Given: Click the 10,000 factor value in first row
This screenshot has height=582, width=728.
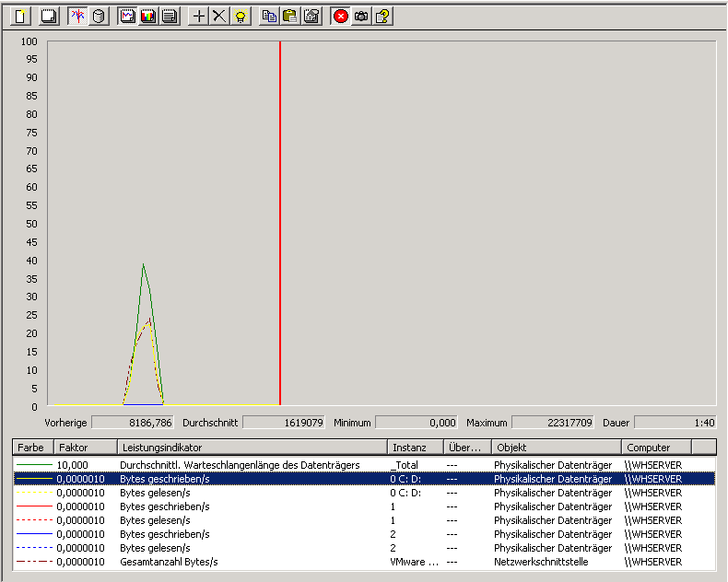Looking at the screenshot, I should tap(73, 464).
